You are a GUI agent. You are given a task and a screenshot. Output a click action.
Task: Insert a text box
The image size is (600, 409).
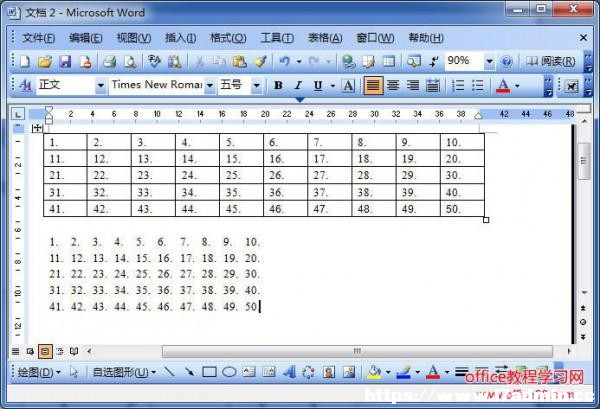pyautogui.click(x=249, y=372)
